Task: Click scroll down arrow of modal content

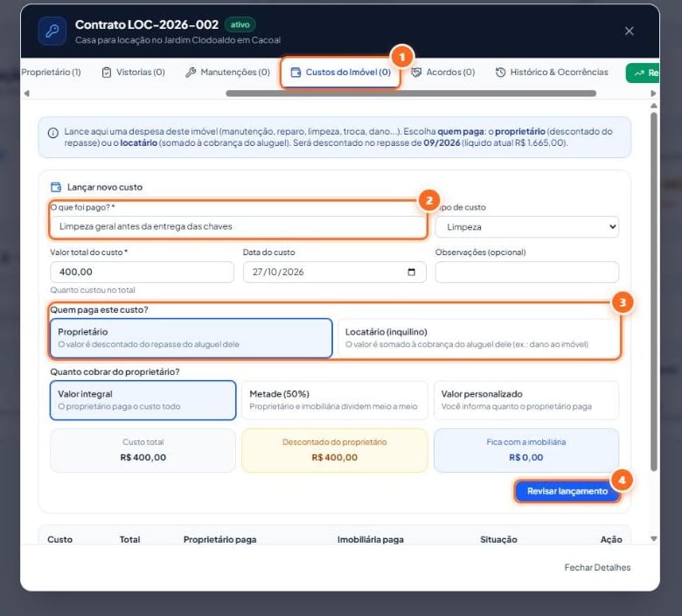Action: 653,539
